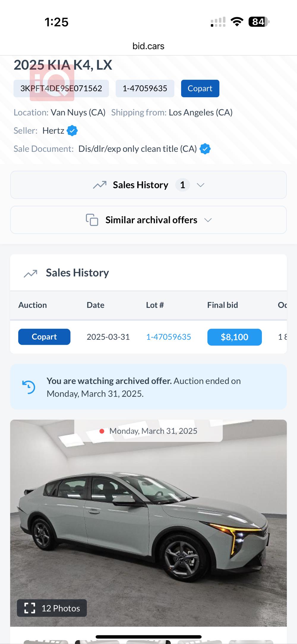Tap the fullscreen photos icon
The height and width of the screenshot is (644, 297).
click(30, 608)
